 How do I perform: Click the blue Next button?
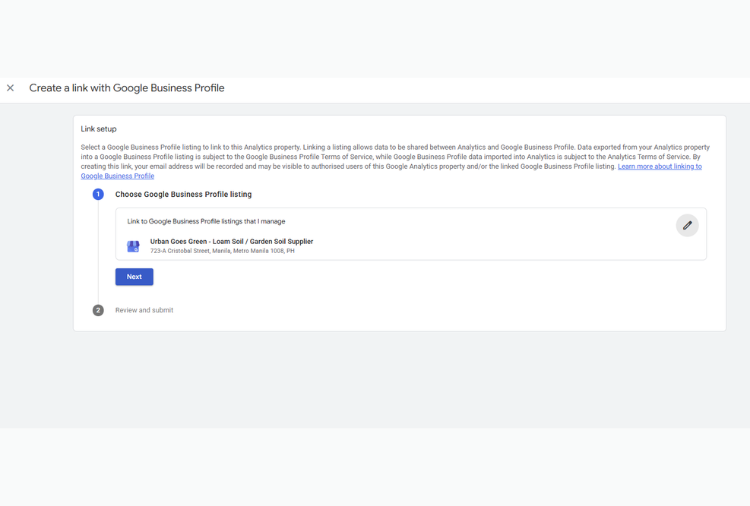coord(134,277)
